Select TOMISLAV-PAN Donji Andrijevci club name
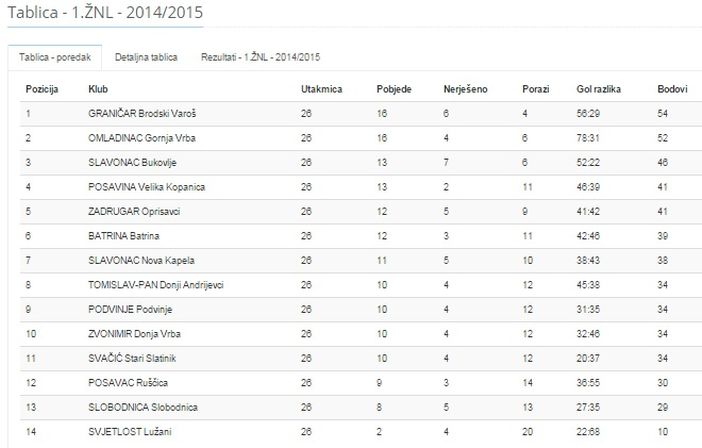This screenshot has height=448, width=702. pos(155,285)
